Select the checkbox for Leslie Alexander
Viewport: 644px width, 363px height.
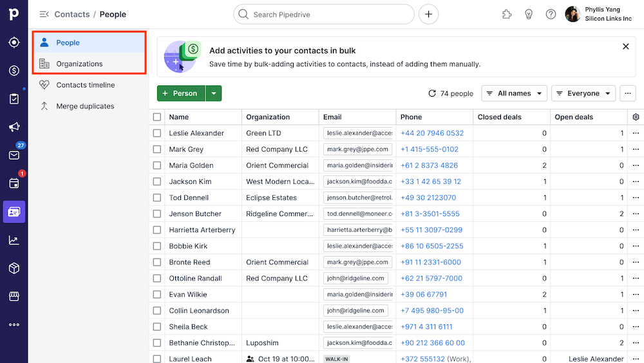tap(157, 133)
